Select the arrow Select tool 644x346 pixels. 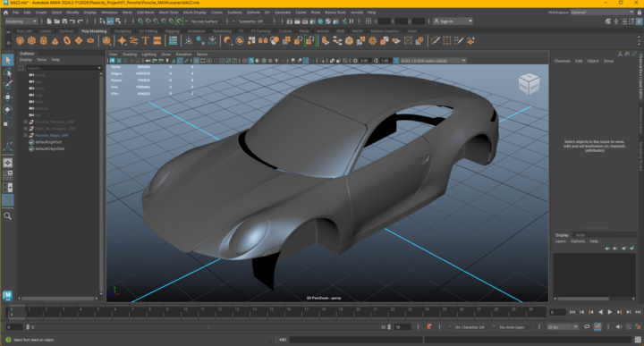coord(7,60)
